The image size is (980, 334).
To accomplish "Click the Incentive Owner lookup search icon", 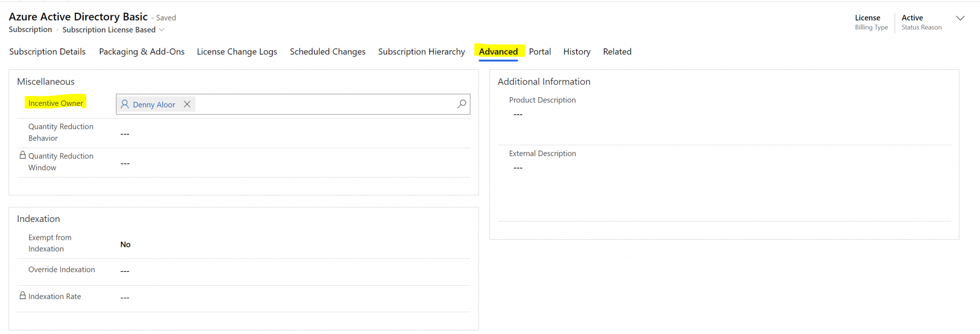I will 462,104.
